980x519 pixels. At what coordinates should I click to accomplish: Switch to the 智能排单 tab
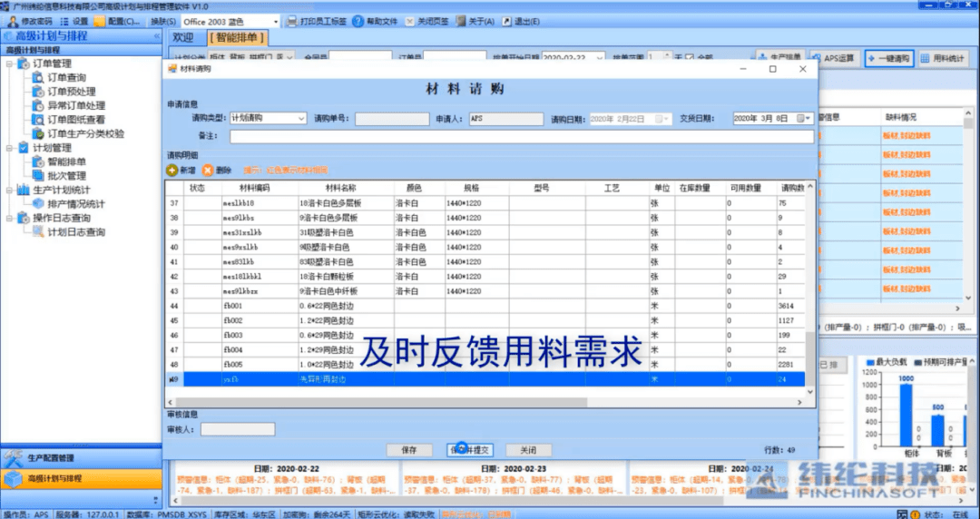tap(237, 37)
